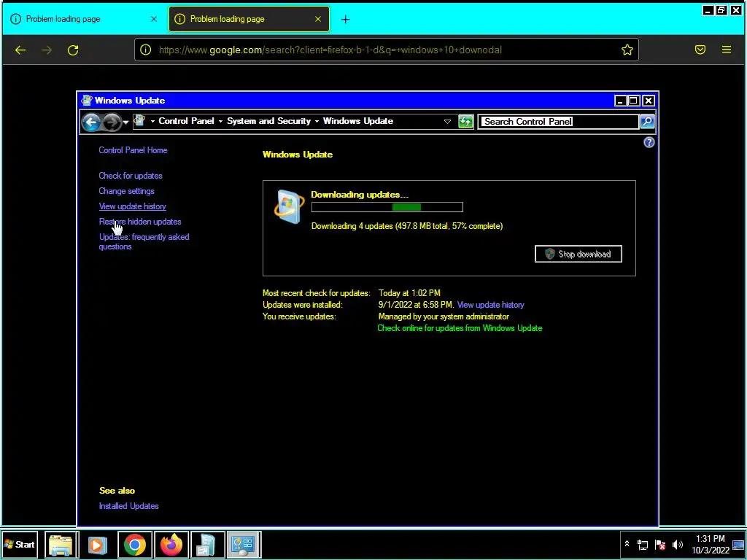The width and height of the screenshot is (747, 560).
Task: Open the Control Panel taskbar item
Action: [x=244, y=545]
